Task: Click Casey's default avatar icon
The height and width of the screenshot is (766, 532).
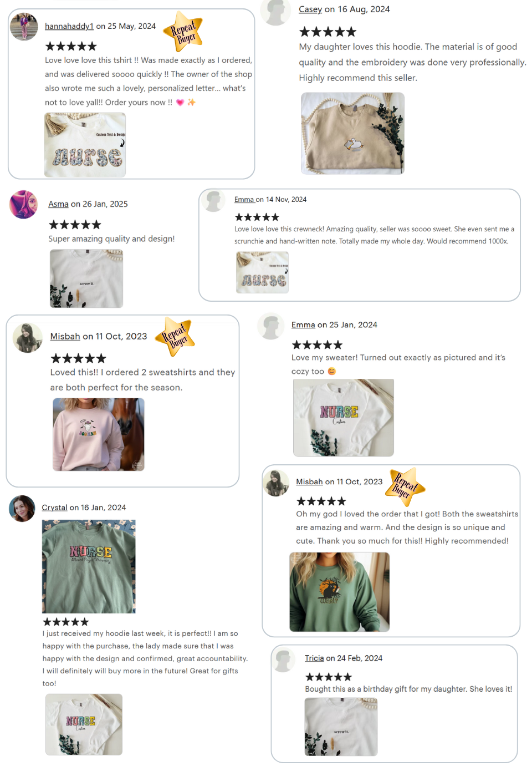Action: [275, 12]
